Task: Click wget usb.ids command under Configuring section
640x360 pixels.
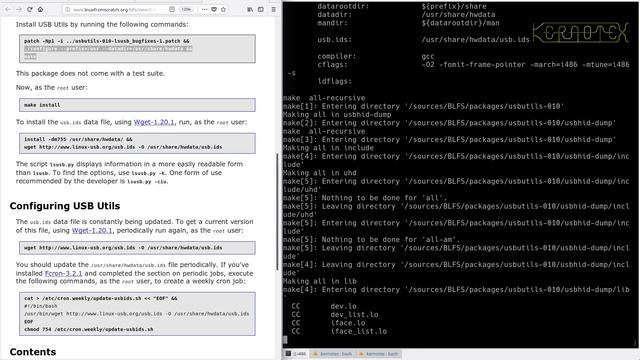Action: pyautogui.click(x=123, y=248)
